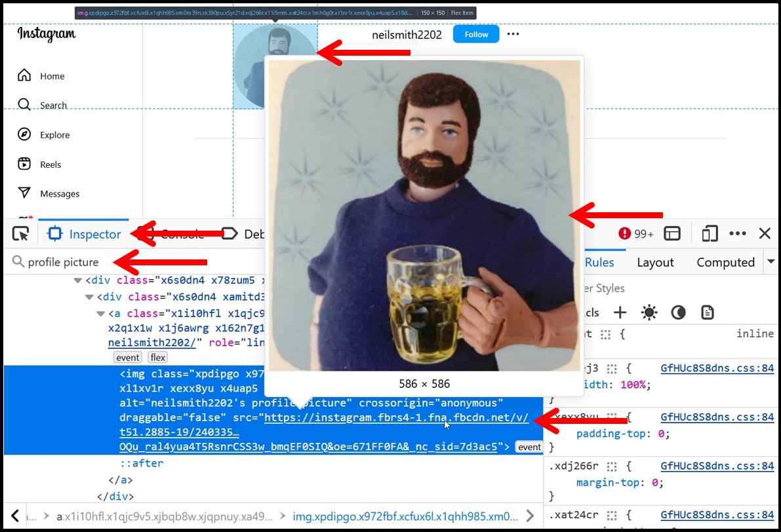The width and height of the screenshot is (781, 532).
Task: Add a new CSS rule with plus icon
Action: (620, 313)
